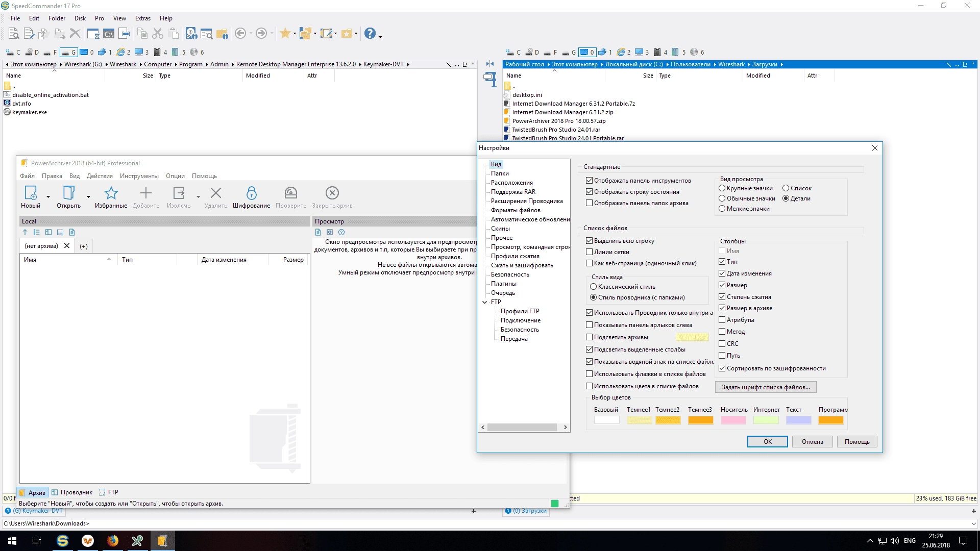Click horizontal scrollbar of settings tree
This screenshot has height=551, width=980.
coord(524,428)
